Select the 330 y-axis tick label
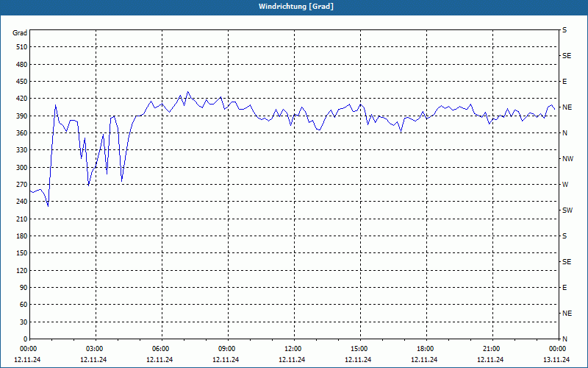 22,150
